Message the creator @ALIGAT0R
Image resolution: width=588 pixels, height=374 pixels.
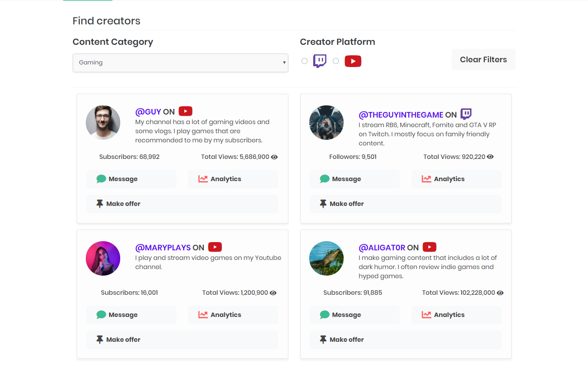tap(355, 315)
